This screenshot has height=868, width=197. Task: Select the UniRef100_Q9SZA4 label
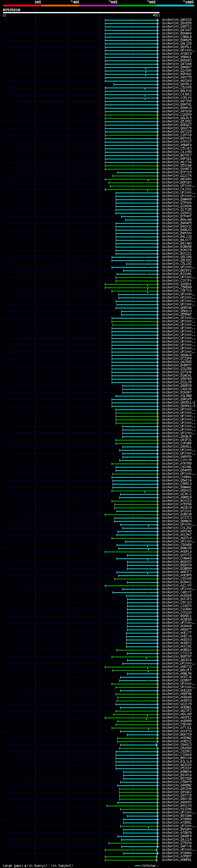177,789
